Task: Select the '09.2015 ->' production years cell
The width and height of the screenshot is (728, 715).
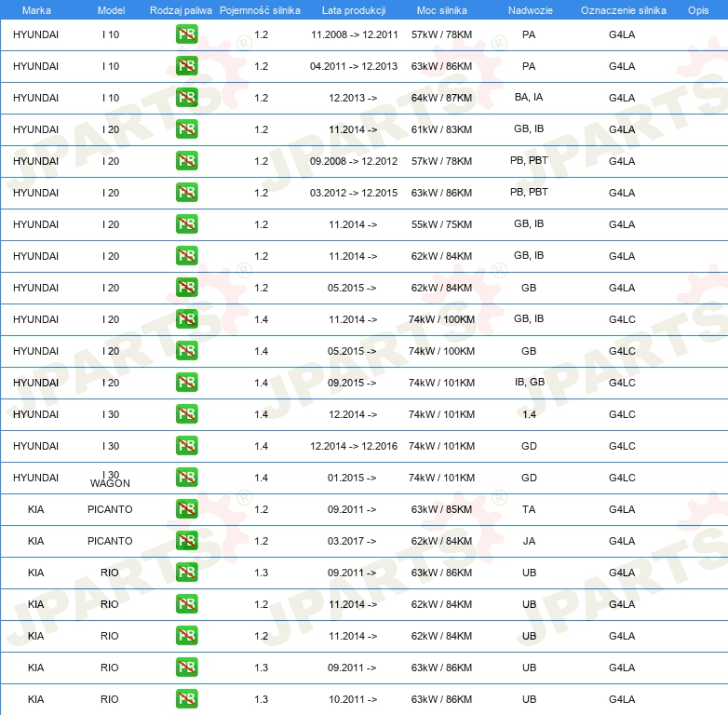Action: coord(352,382)
